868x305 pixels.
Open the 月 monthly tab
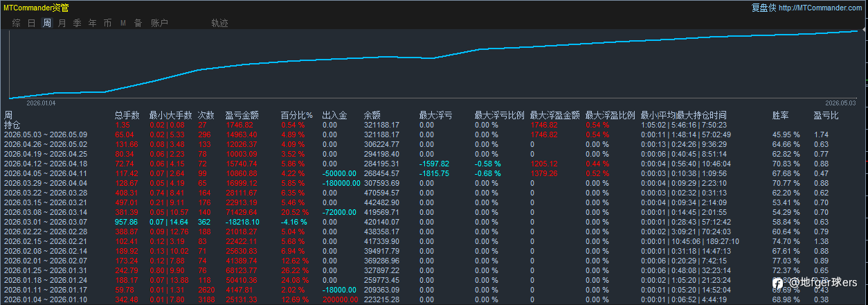tap(62, 23)
